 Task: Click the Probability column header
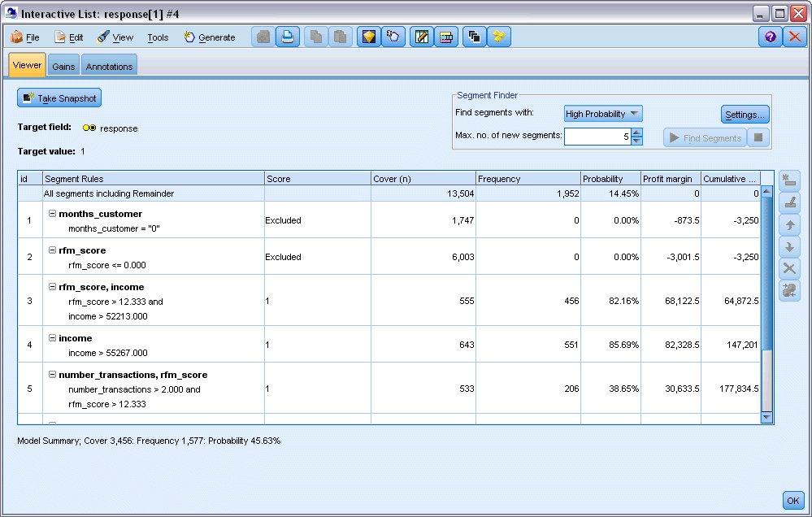(x=610, y=179)
